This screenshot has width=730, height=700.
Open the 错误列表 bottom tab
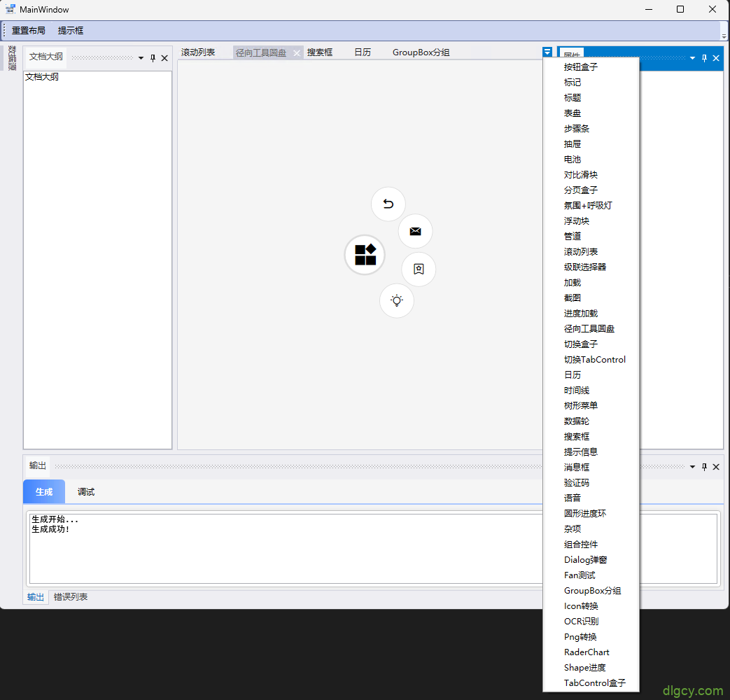click(71, 597)
